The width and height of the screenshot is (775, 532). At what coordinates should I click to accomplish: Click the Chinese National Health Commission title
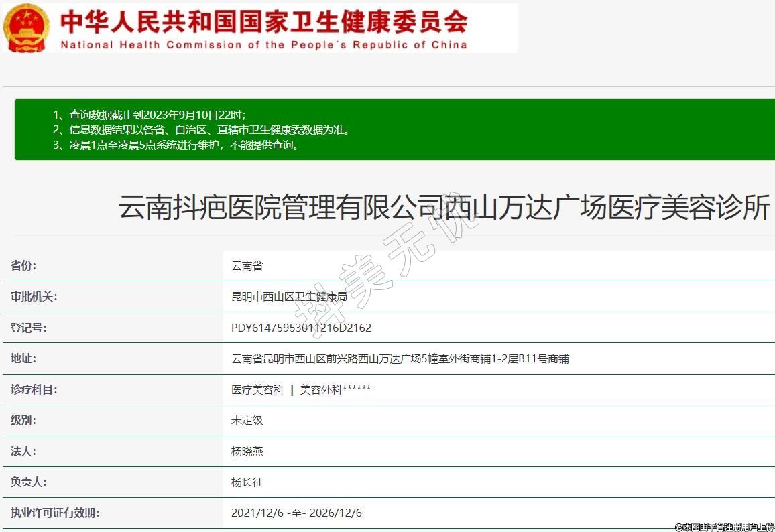point(263,22)
